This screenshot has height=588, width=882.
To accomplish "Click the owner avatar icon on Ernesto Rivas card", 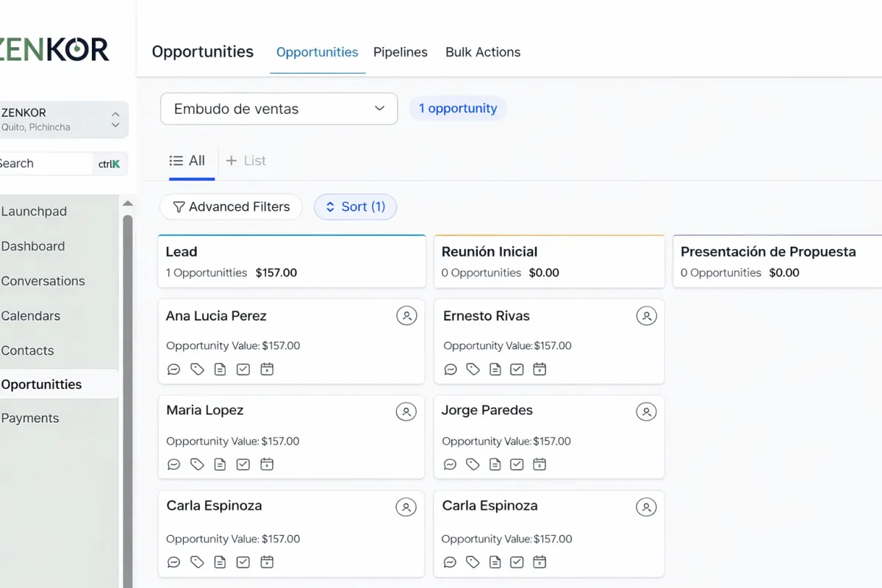I will pos(646,316).
